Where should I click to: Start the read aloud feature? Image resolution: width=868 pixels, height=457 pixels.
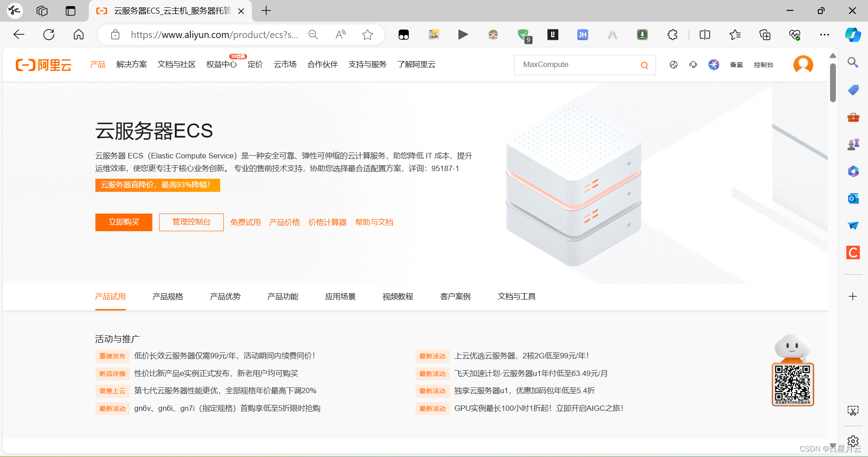tap(340, 35)
